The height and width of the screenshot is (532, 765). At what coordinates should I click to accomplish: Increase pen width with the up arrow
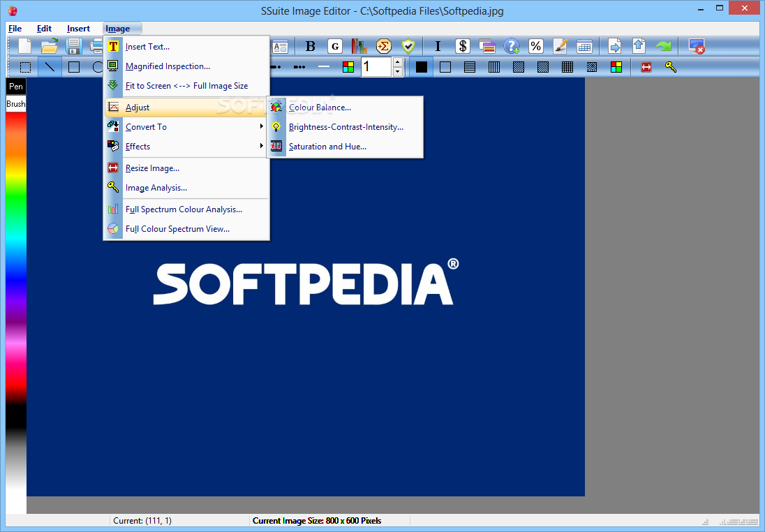398,62
